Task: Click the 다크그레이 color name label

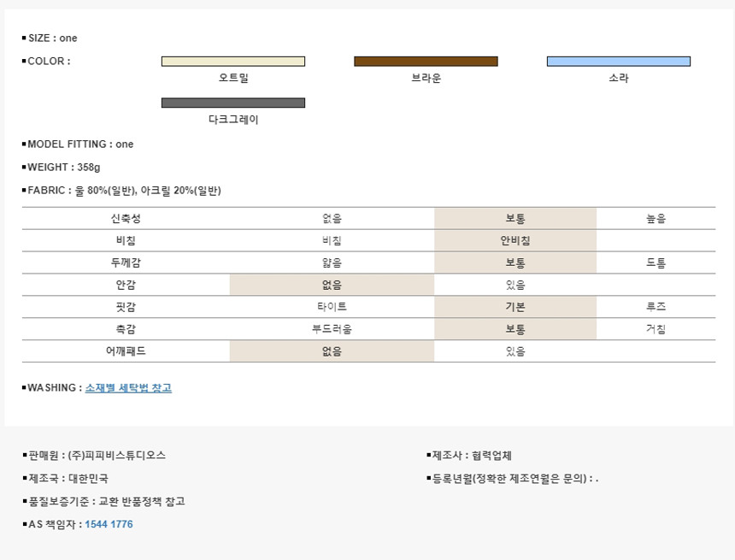Action: tap(233, 120)
